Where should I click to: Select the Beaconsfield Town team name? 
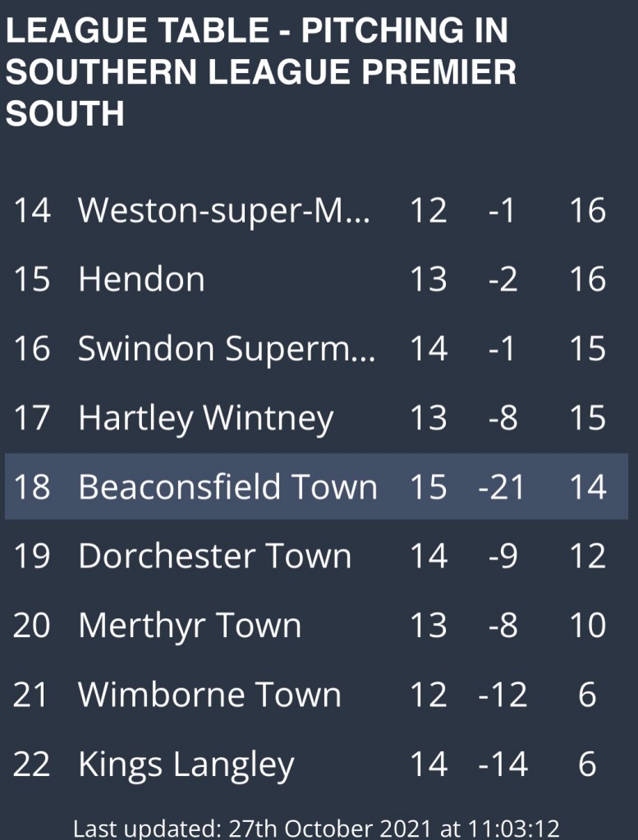pos(227,488)
